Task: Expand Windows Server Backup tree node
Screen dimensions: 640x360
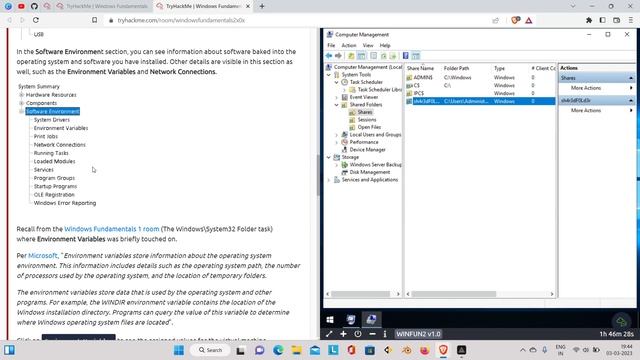Action: pyautogui.click(x=337, y=164)
